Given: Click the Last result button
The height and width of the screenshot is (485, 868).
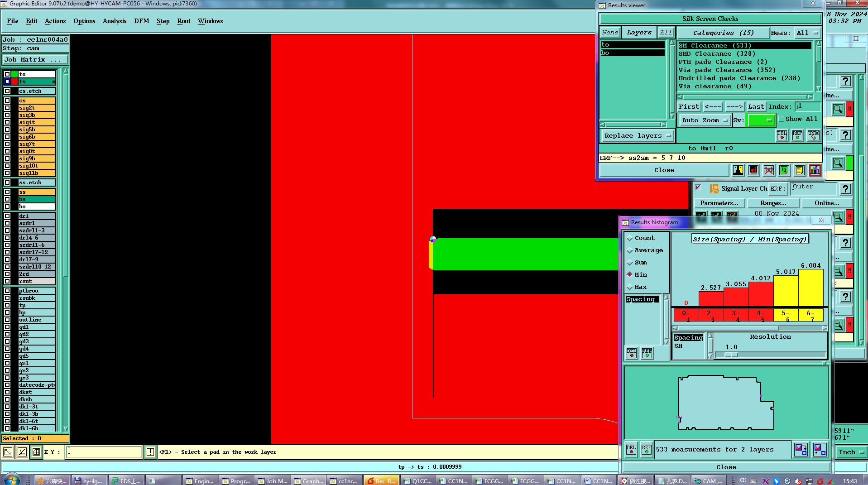Looking at the screenshot, I should click(756, 107).
